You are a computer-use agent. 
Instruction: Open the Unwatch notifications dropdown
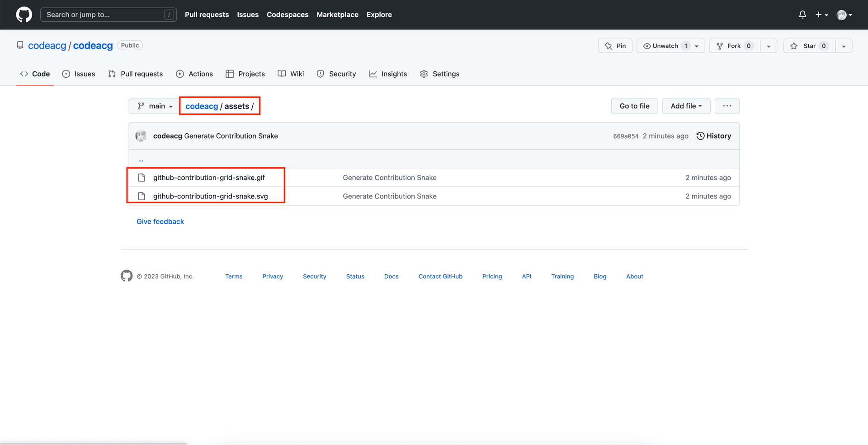[670, 46]
